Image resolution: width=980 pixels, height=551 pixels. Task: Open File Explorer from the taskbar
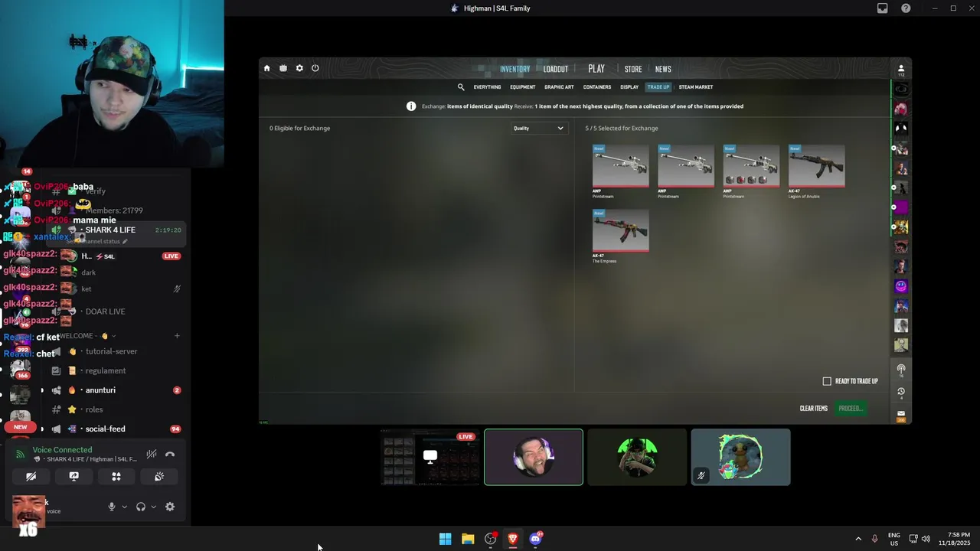pos(468,539)
